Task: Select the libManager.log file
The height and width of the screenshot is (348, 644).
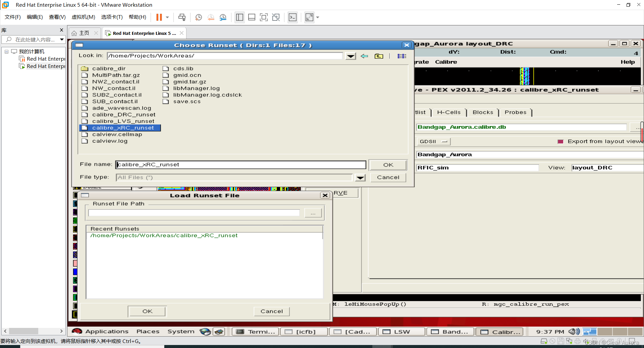Action: (x=191, y=88)
